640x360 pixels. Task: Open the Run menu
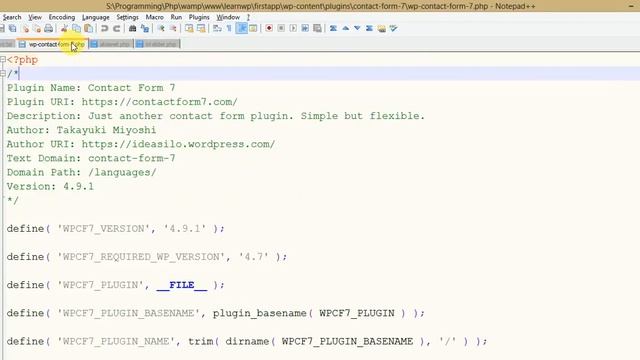pyautogui.click(x=176, y=17)
